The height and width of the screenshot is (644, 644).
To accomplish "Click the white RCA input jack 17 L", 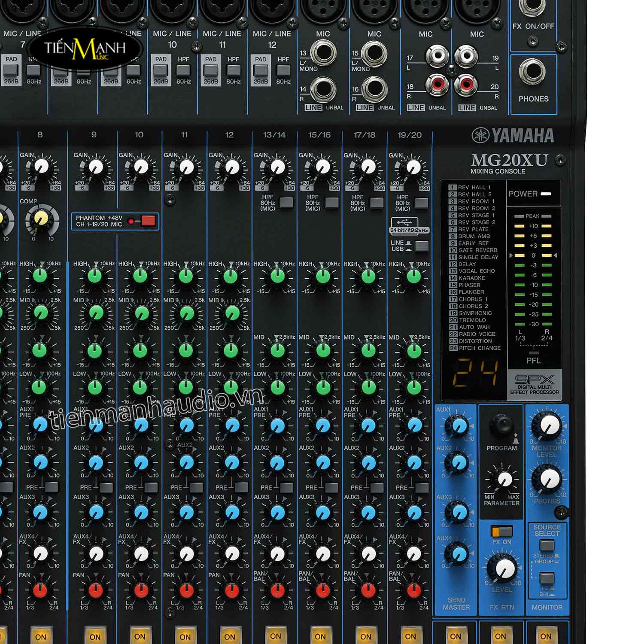I will [x=437, y=56].
